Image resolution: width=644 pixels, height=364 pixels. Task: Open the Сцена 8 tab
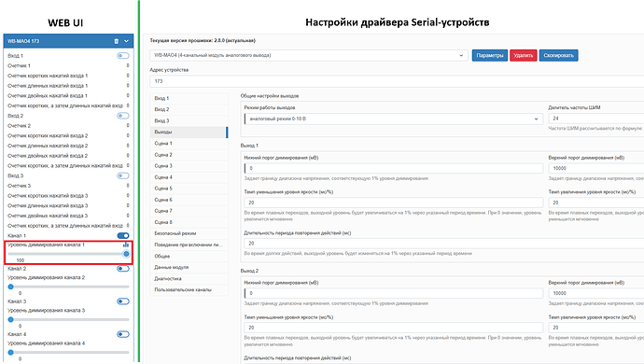click(189, 222)
